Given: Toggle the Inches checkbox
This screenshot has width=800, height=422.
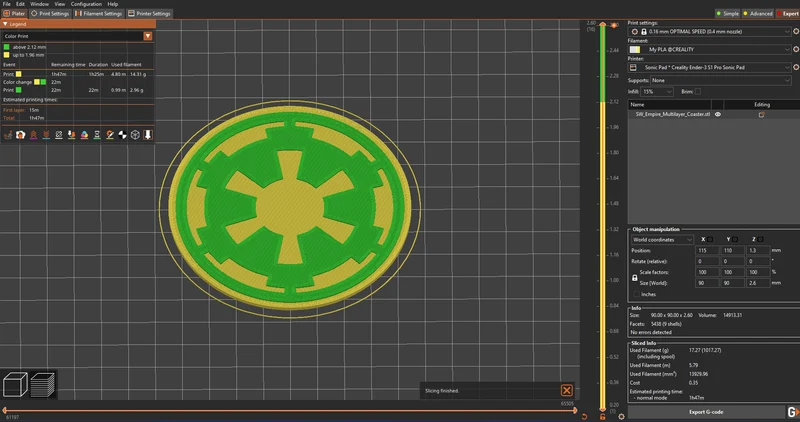Looking at the screenshot, I should tap(636, 294).
